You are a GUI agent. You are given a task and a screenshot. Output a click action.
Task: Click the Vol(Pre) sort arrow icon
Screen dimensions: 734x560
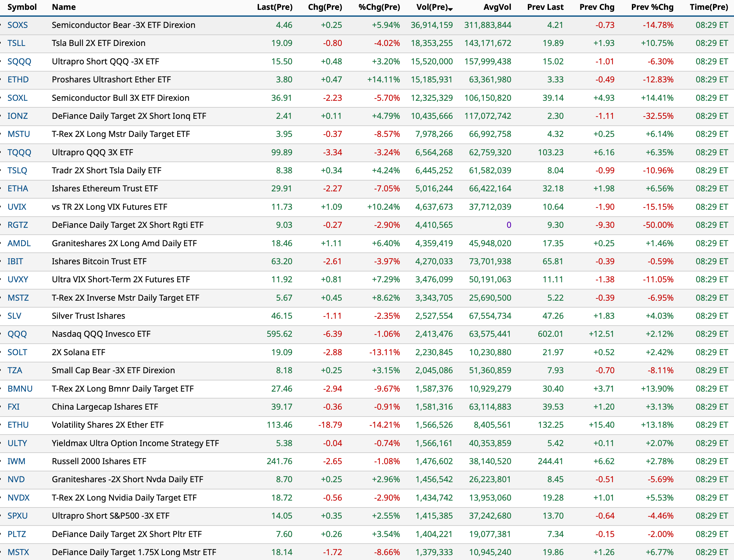click(x=451, y=9)
